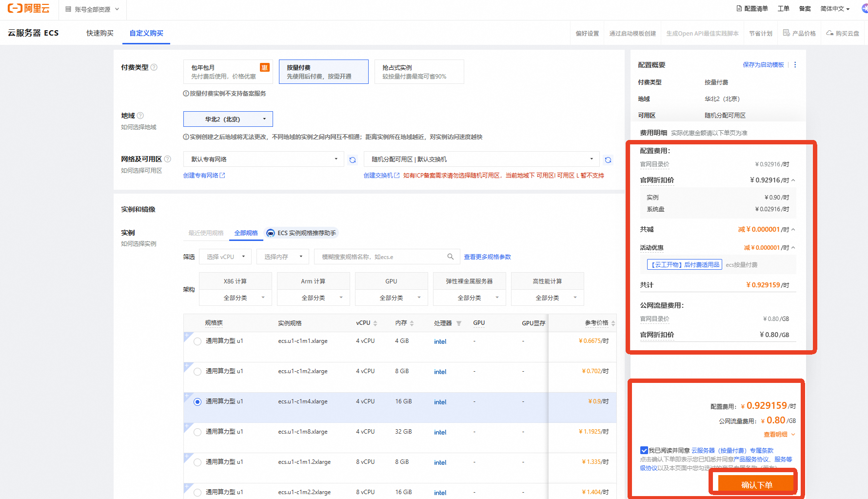Open 简体中文 language menu
The height and width of the screenshot is (499, 868).
835,9
